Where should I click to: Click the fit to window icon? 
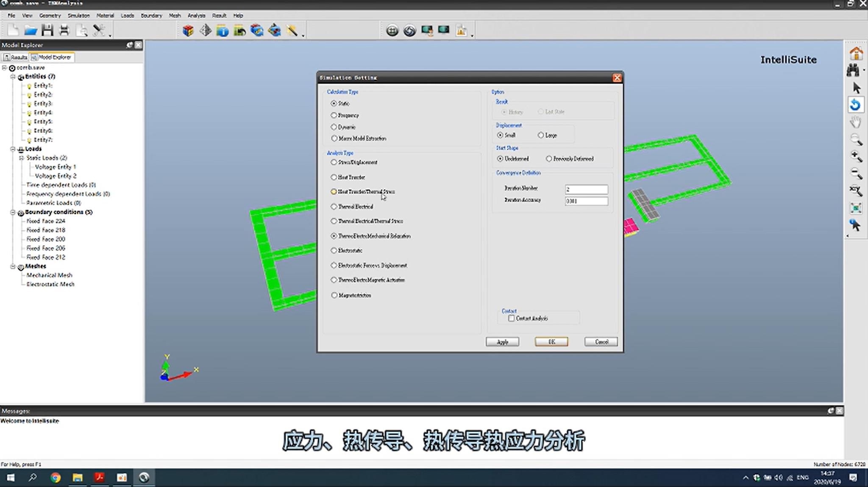click(x=856, y=208)
